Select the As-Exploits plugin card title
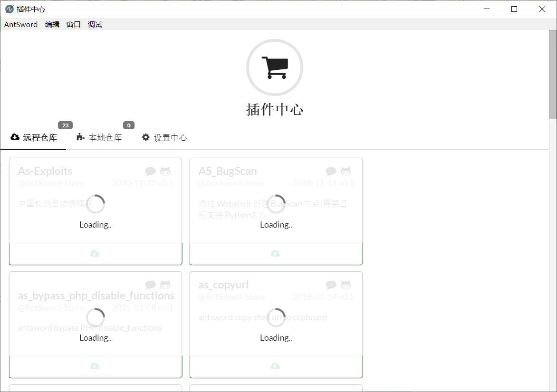 click(45, 171)
